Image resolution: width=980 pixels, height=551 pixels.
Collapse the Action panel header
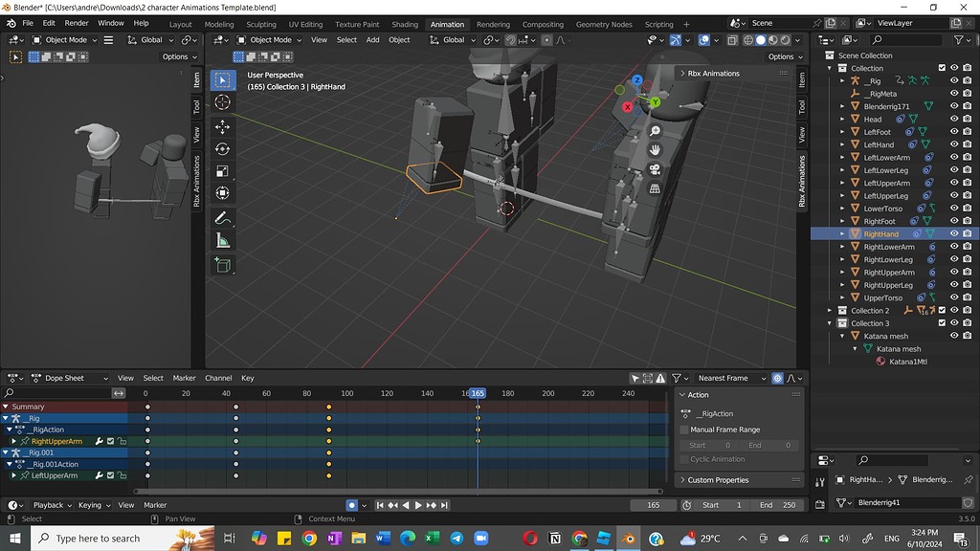681,394
